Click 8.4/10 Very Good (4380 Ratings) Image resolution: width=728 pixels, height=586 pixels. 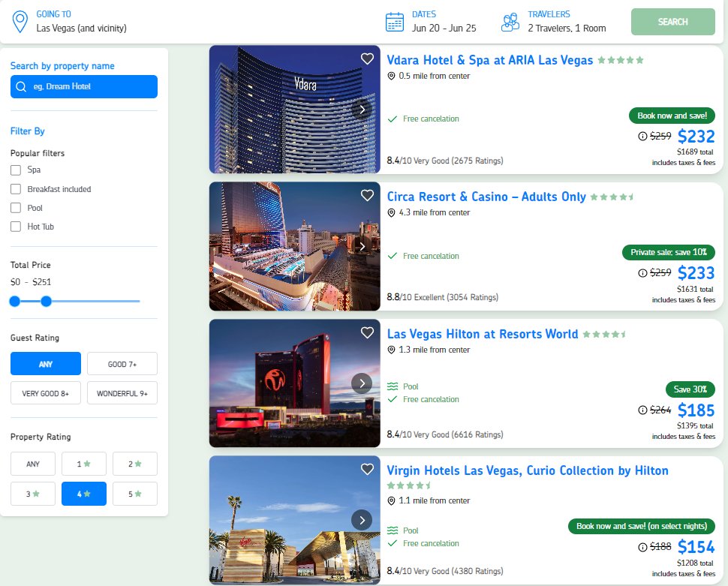pyautogui.click(x=445, y=571)
